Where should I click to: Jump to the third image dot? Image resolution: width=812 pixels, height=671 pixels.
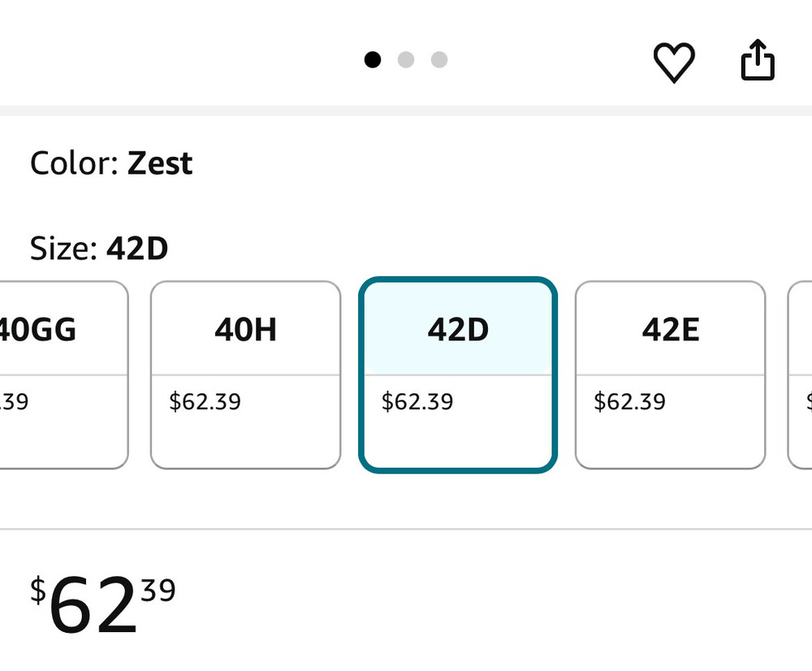pos(439,59)
